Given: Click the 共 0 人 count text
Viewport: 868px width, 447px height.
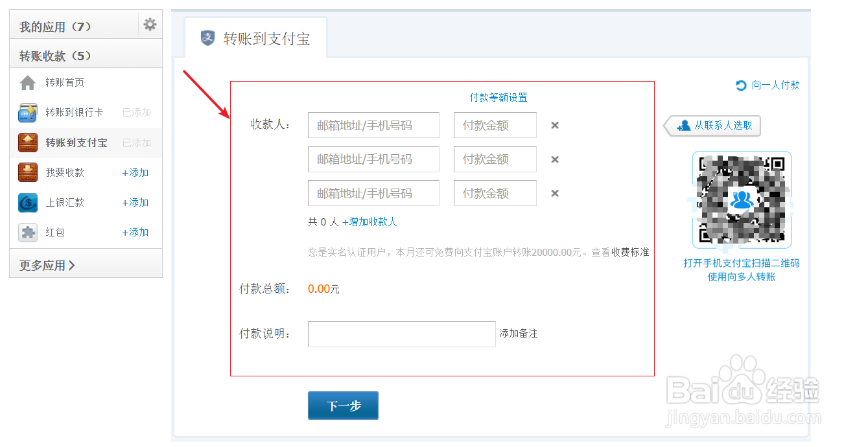Looking at the screenshot, I should coord(323,222).
